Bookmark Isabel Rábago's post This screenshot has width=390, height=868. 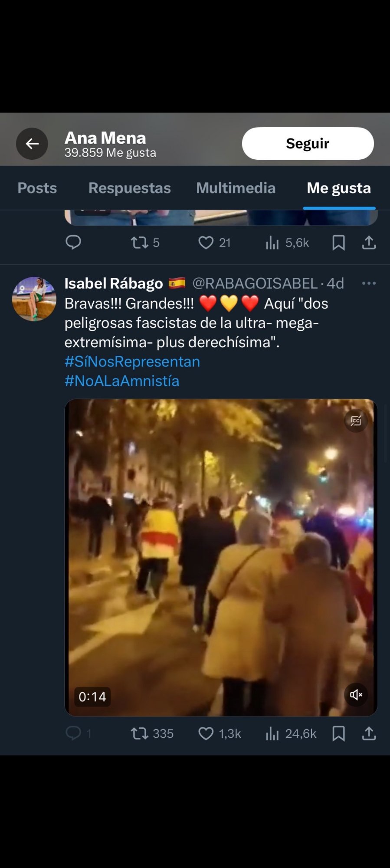pyautogui.click(x=338, y=733)
